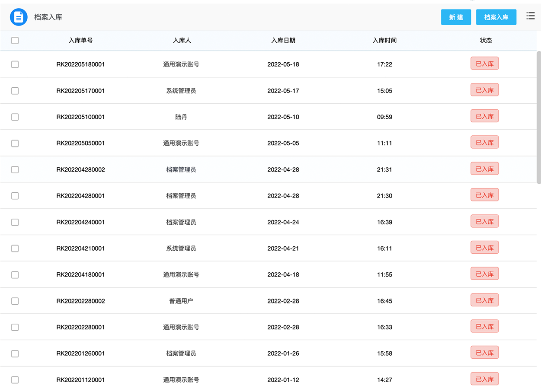
Task: Click the 普通用户 cell in the table
Action: point(181,301)
